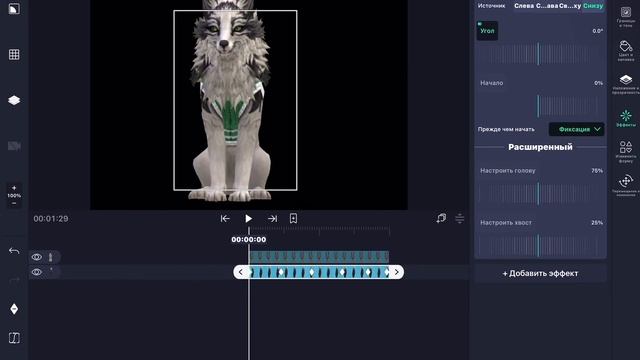Open Color and Fill panel icon
This screenshot has width=640, height=360.
click(626, 51)
